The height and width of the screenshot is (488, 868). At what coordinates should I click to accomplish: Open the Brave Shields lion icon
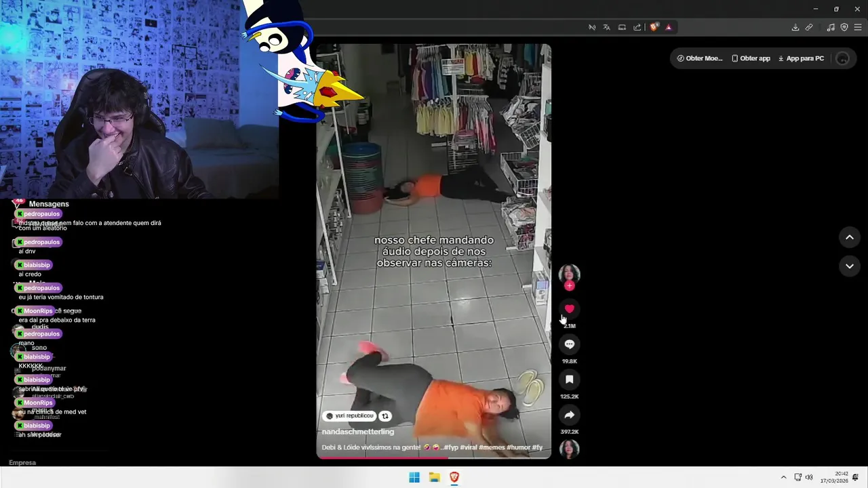point(654,27)
